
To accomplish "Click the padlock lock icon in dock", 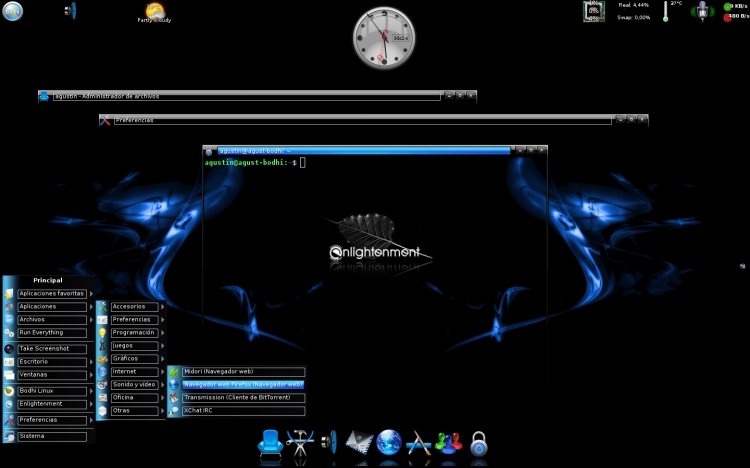I will pyautogui.click(x=478, y=444).
